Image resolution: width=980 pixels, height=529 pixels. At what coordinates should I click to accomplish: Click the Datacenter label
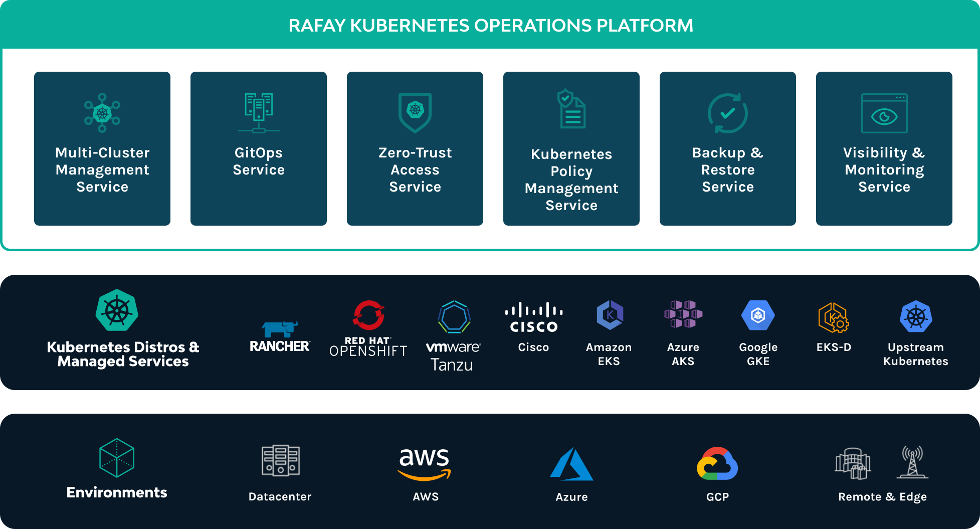(x=280, y=496)
